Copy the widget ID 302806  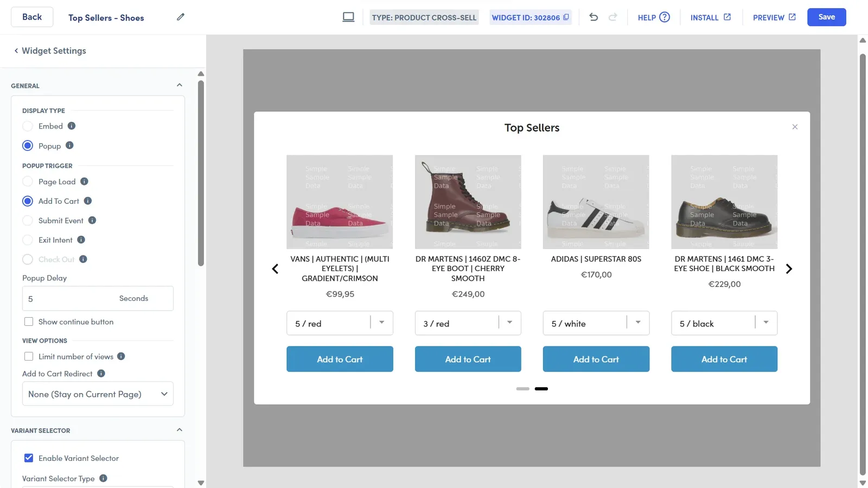coord(566,17)
